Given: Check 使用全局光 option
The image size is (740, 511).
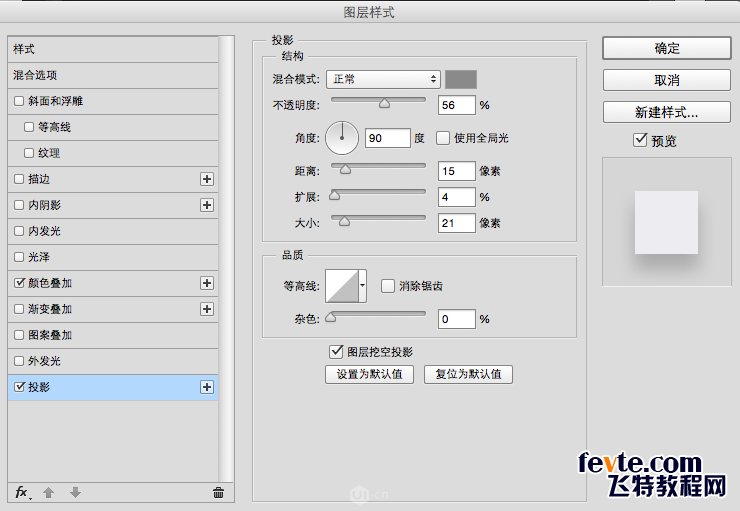Looking at the screenshot, I should click(x=443, y=138).
